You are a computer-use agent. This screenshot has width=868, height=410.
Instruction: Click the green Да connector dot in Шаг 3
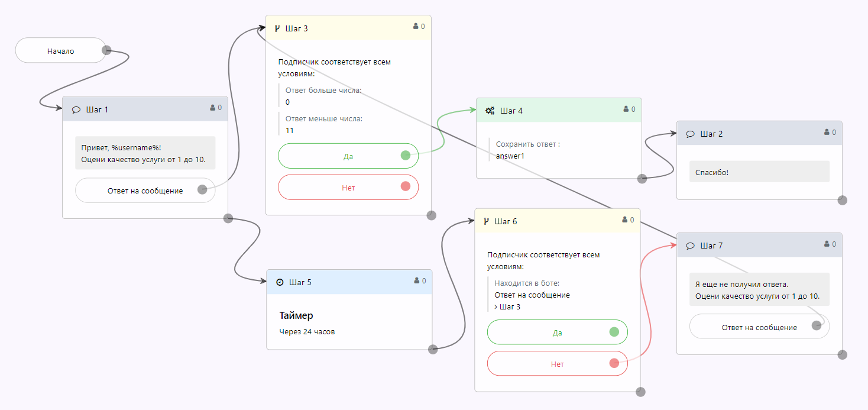click(406, 156)
